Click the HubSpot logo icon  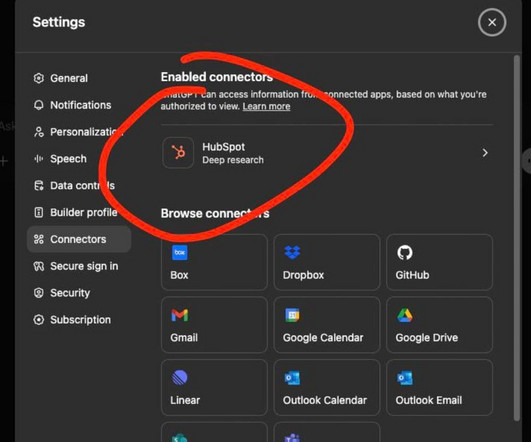(178, 152)
